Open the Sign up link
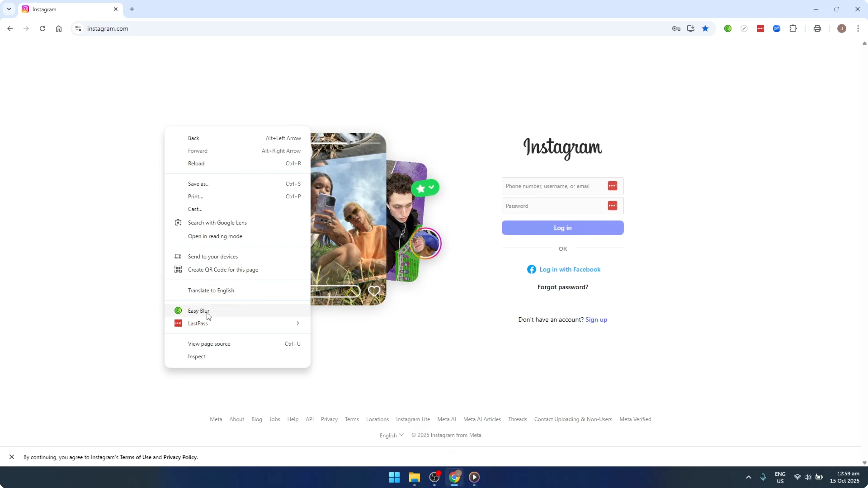Viewport: 868px width, 488px height. click(x=597, y=319)
